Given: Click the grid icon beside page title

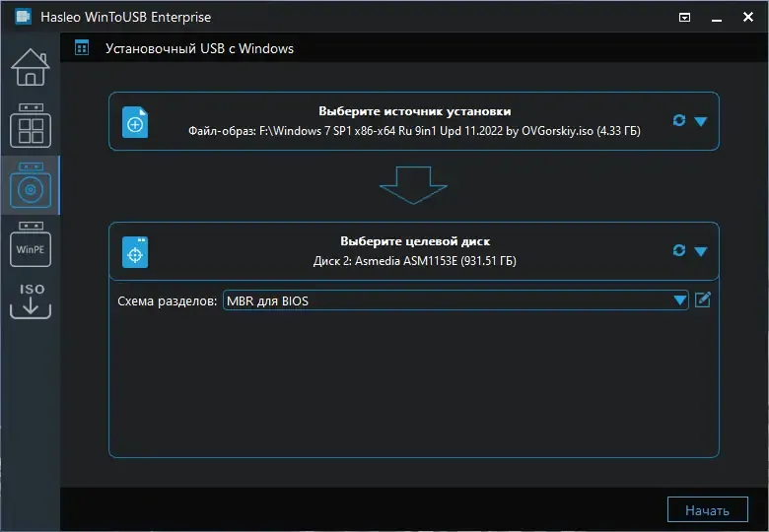Looking at the screenshot, I should click(82, 48).
